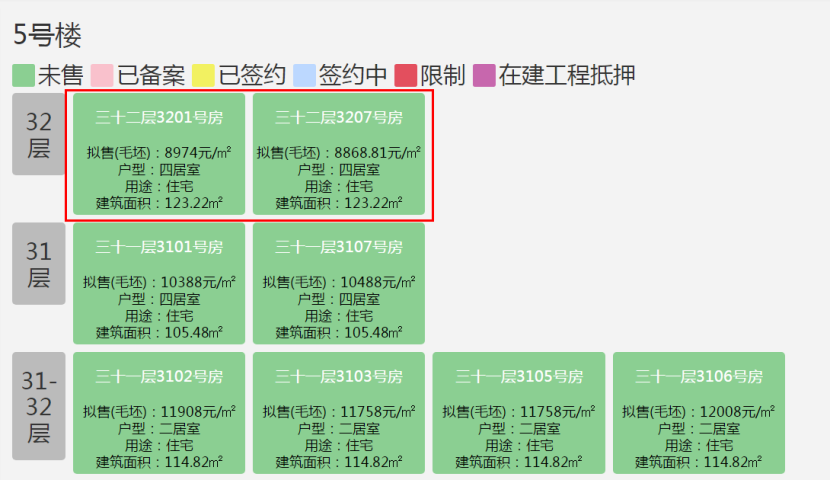
Task: Open room card 三十一层3101号房
Action: click(x=159, y=283)
